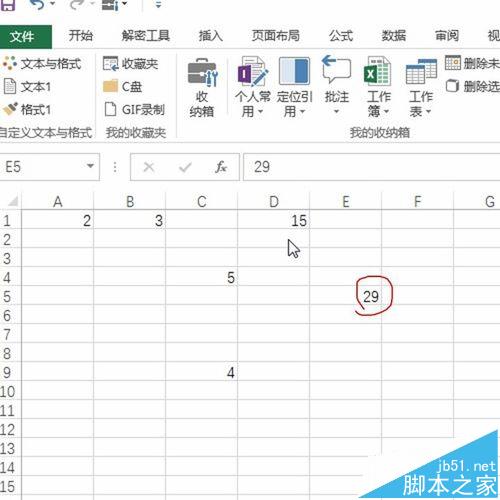Screen dimensions: 500x500
Task: Click the 格式1 brush button
Action: coord(27,109)
